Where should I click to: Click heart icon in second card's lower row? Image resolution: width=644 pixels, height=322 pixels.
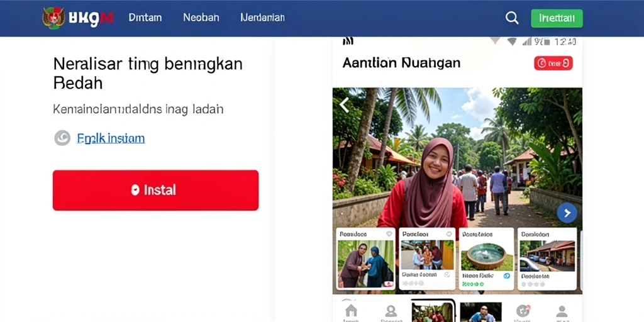(x=447, y=275)
